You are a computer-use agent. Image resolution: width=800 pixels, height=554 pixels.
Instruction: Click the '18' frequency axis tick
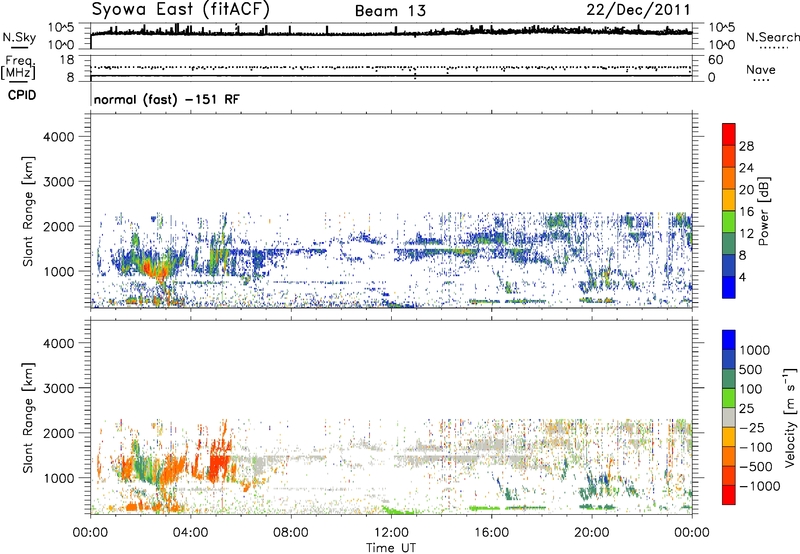tap(67, 59)
